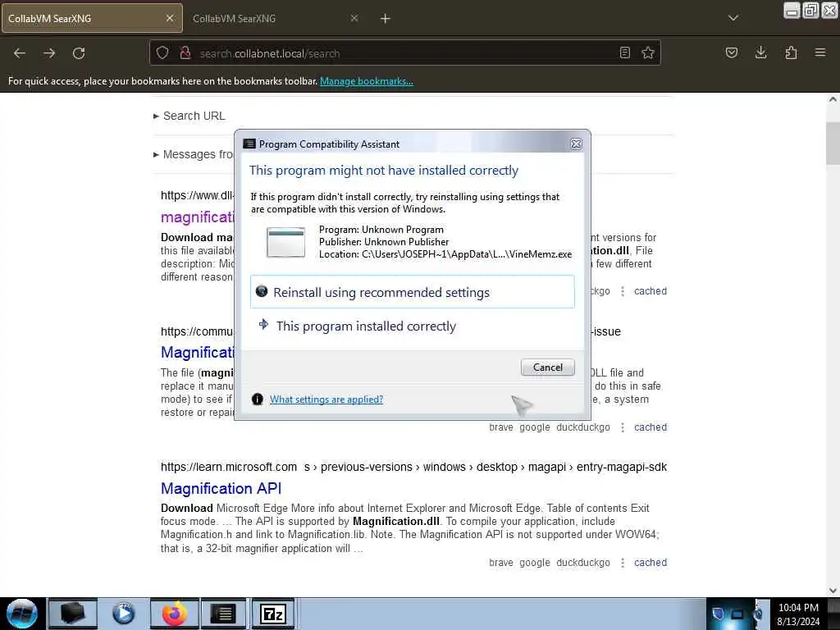The image size is (840, 630).
Task: View site security via the padlock icon
Action: (x=185, y=53)
